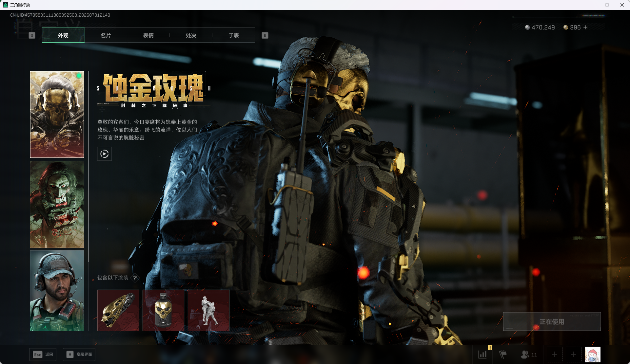
Task: Select the green masked clown skin thumbnail
Action: pyautogui.click(x=57, y=204)
